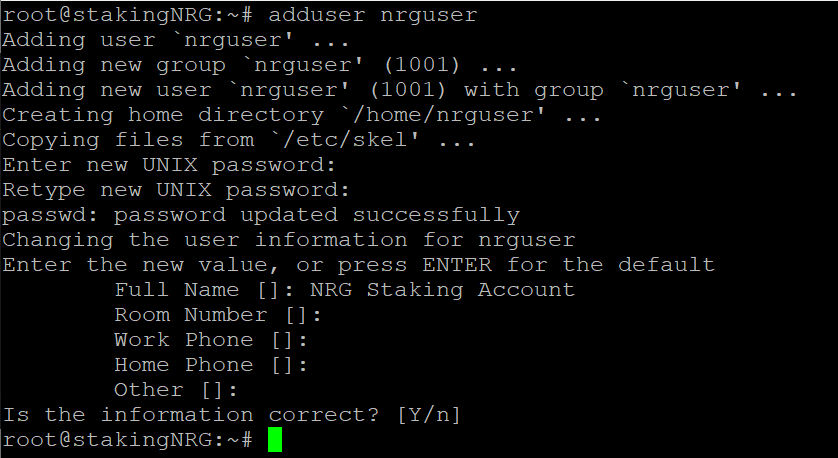
Task: Click the 'Retype new UNIX password:' line
Action: [x=176, y=190]
